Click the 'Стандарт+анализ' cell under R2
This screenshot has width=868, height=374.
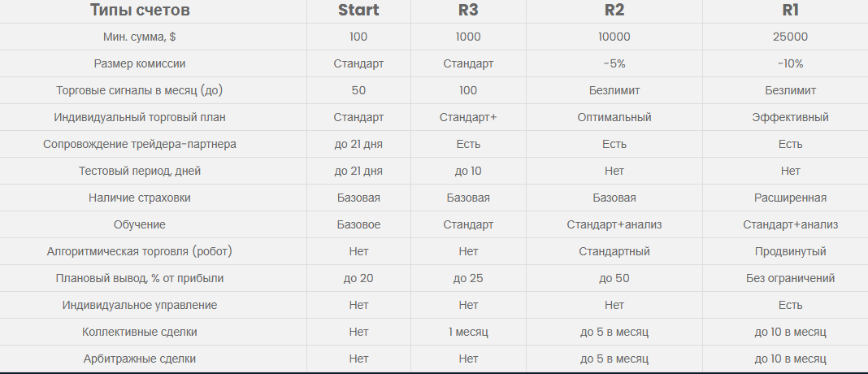click(x=614, y=225)
